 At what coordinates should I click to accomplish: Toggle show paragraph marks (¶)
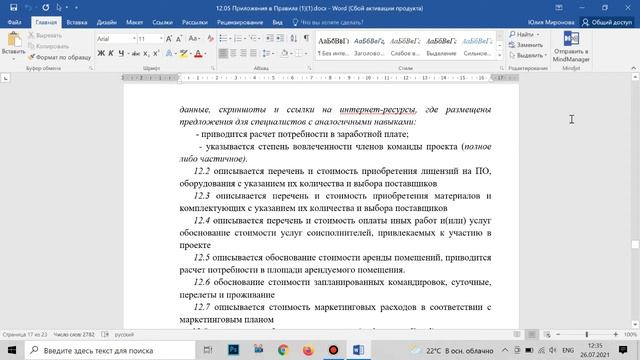pyautogui.click(x=306, y=38)
